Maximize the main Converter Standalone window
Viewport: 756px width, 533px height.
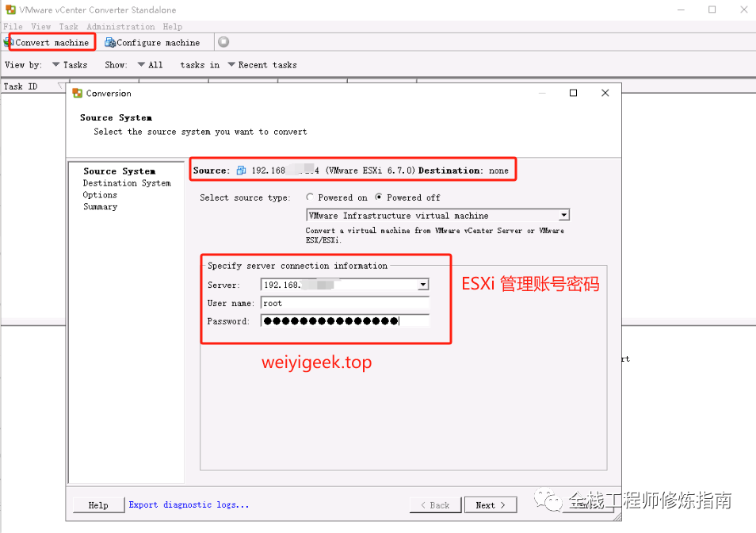click(712, 10)
